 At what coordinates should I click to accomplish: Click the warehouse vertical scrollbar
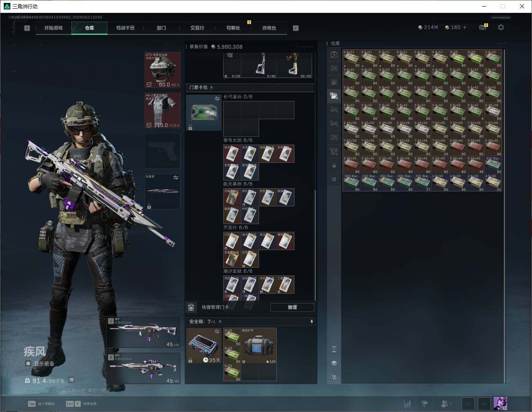tap(505, 216)
